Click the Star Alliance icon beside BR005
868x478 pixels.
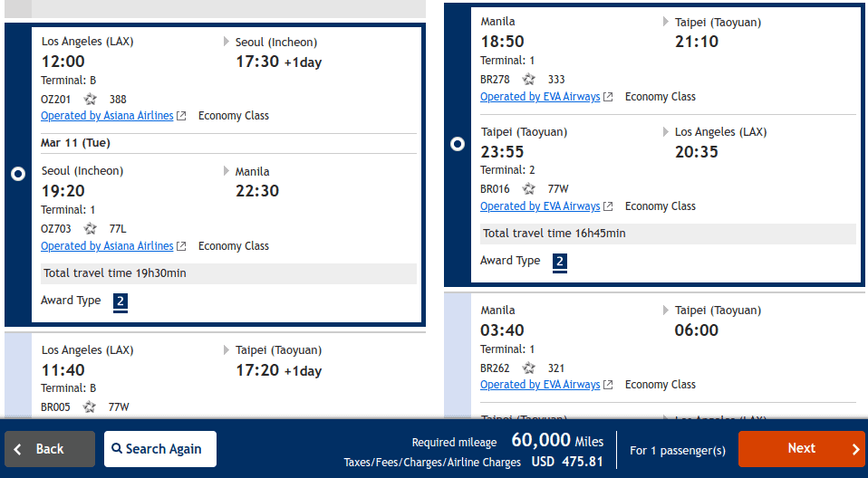coord(90,407)
